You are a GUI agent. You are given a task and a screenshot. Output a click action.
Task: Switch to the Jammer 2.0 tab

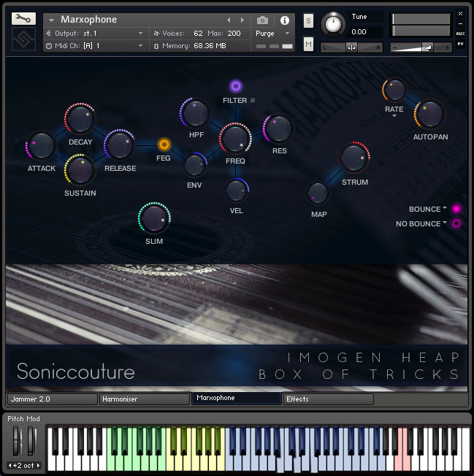(53, 399)
